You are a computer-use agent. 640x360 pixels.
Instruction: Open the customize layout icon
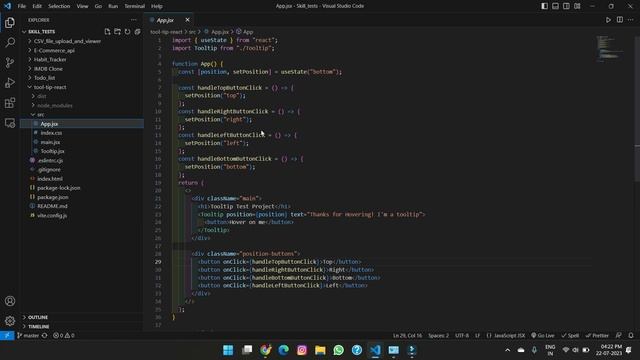tap(578, 6)
